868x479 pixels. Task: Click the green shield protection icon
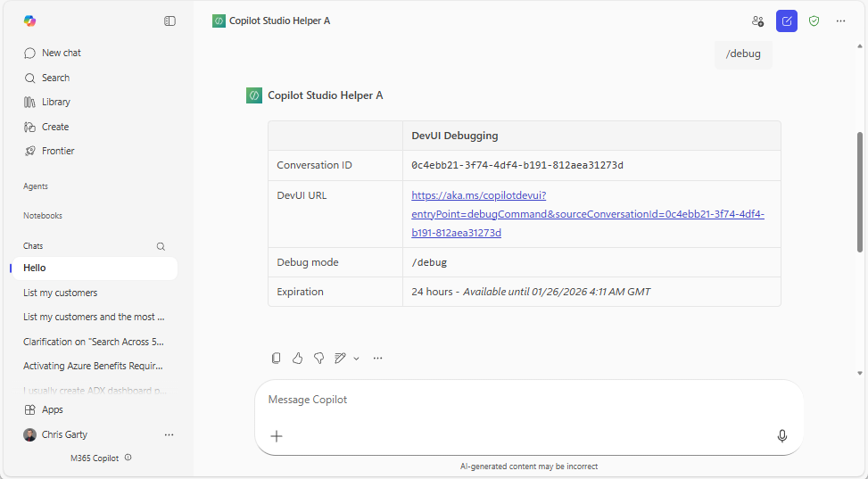814,21
